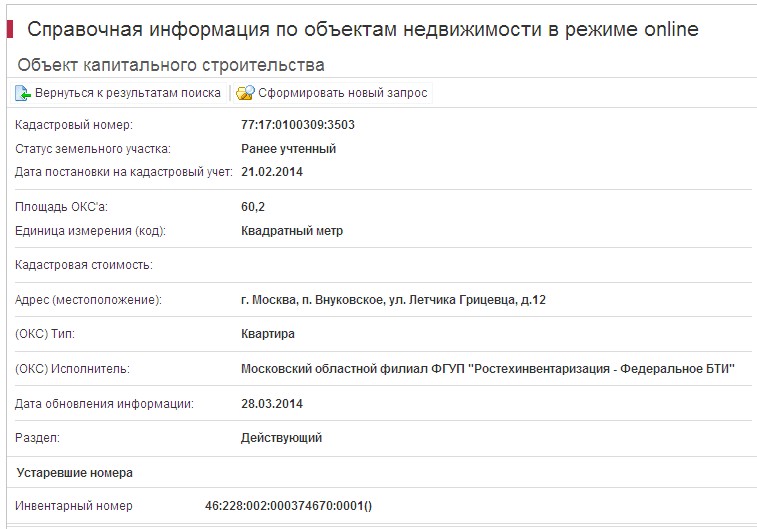Click 'Квадратный метр' unit value
The height and width of the screenshot is (529, 757).
[292, 231]
